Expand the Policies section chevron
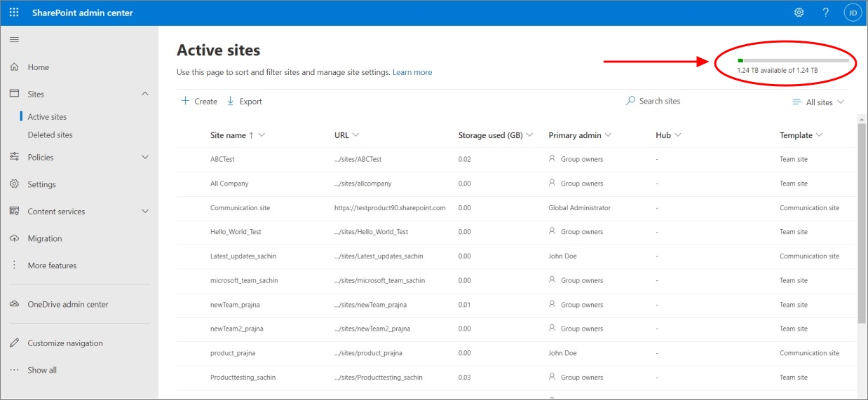Viewport: 868px width, 400px height. click(x=145, y=157)
